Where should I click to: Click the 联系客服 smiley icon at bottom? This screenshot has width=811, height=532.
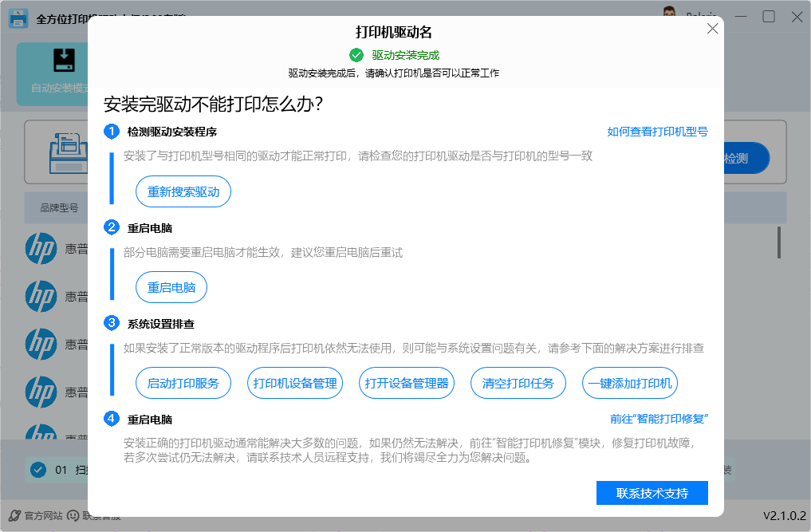click(x=73, y=515)
